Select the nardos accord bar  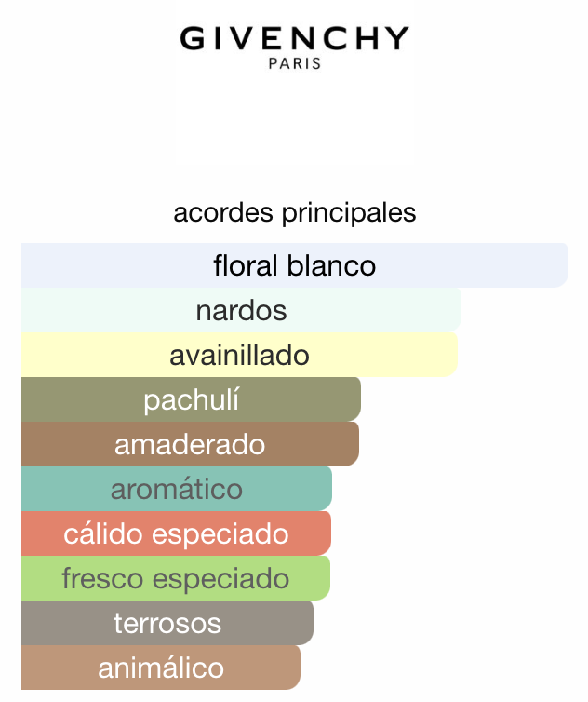(241, 310)
